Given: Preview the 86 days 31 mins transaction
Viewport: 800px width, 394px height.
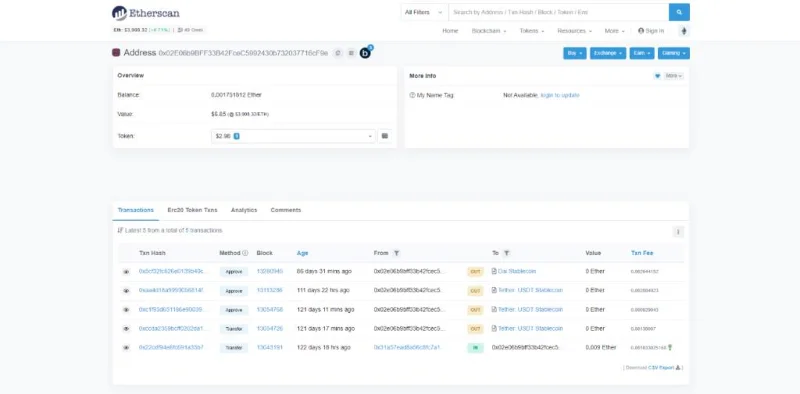Looking at the screenshot, I should pos(126,272).
